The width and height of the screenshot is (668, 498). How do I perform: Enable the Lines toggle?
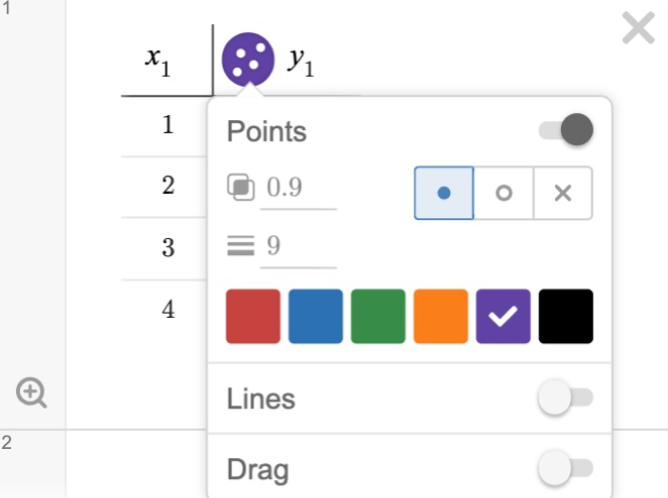tap(565, 399)
